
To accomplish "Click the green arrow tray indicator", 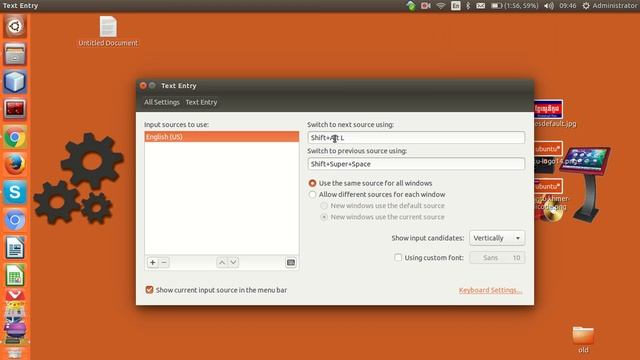I will pyautogui.click(x=411, y=6).
